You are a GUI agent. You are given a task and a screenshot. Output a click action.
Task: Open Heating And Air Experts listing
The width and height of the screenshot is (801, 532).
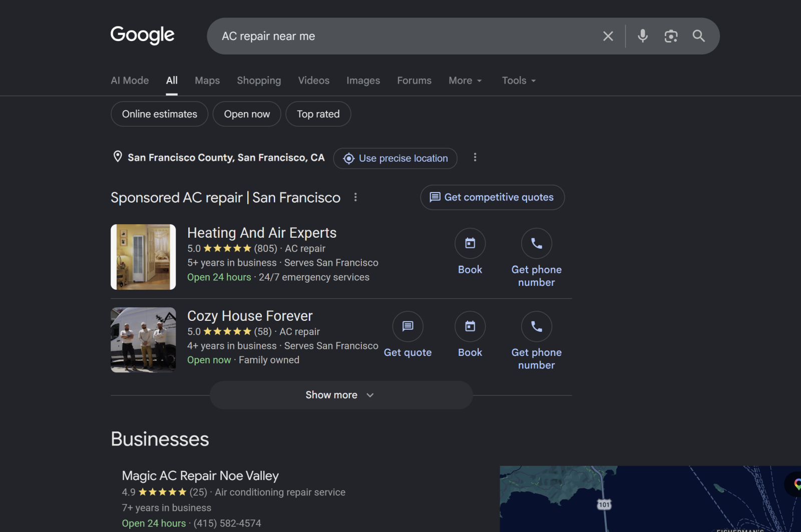coord(262,233)
